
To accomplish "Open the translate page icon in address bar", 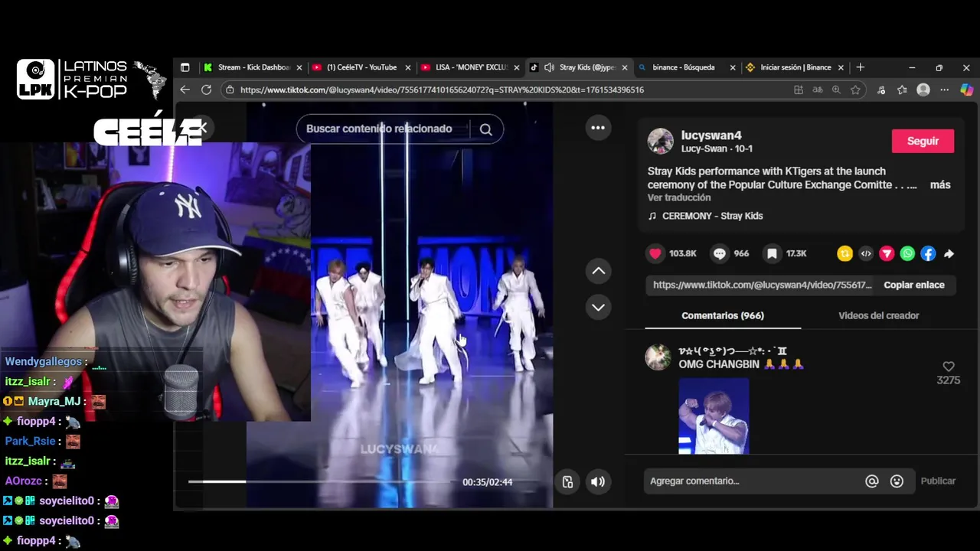I will click(x=818, y=90).
